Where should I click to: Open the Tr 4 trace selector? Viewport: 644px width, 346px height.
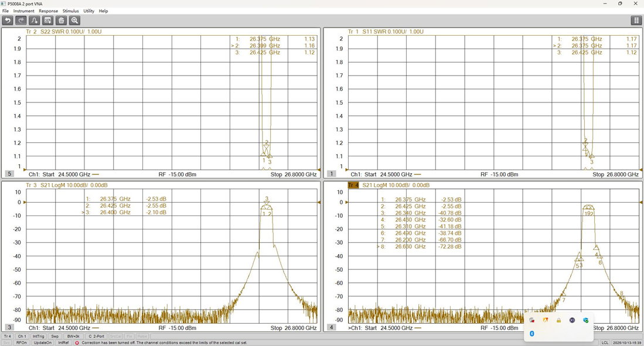pos(8,337)
